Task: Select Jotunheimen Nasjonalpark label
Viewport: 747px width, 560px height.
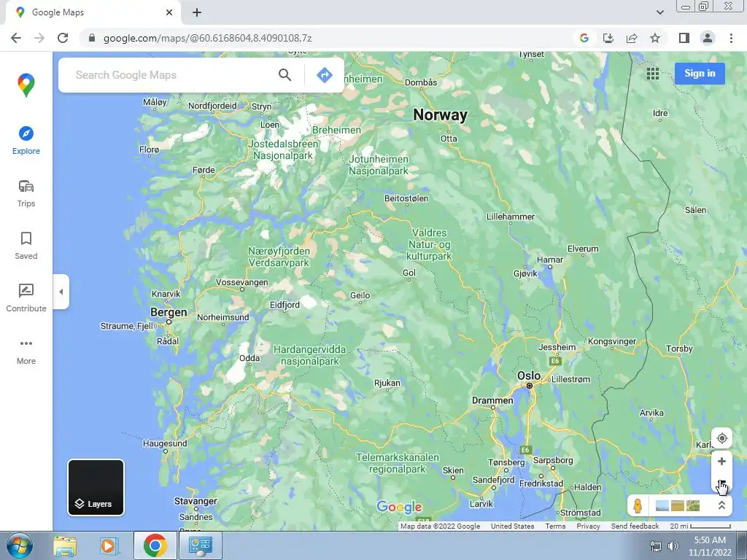Action: click(379, 165)
